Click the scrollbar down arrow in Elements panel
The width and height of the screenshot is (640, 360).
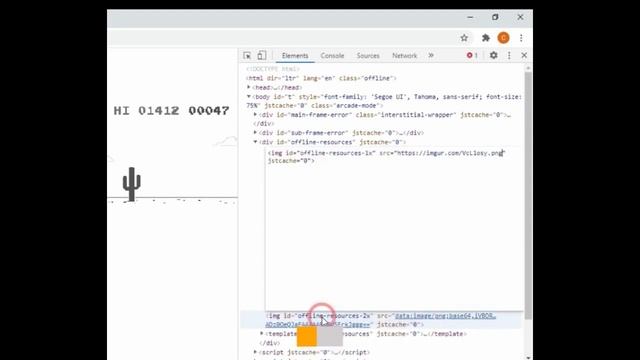pyautogui.click(x=528, y=357)
